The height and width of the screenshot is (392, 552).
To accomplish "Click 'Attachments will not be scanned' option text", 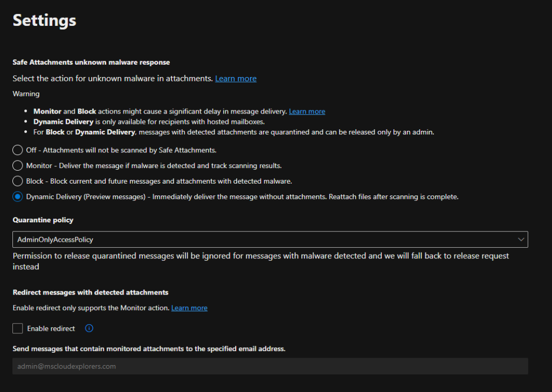I will tap(129, 150).
